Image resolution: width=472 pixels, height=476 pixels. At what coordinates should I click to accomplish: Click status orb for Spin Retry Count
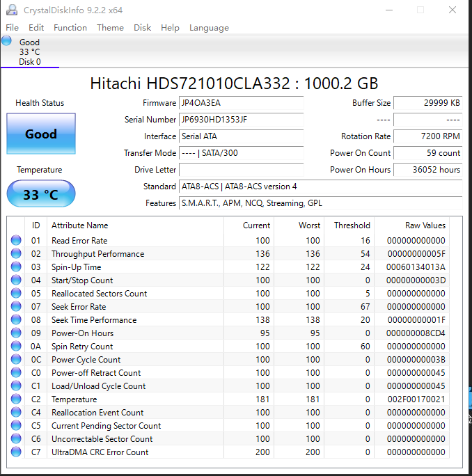point(16,346)
